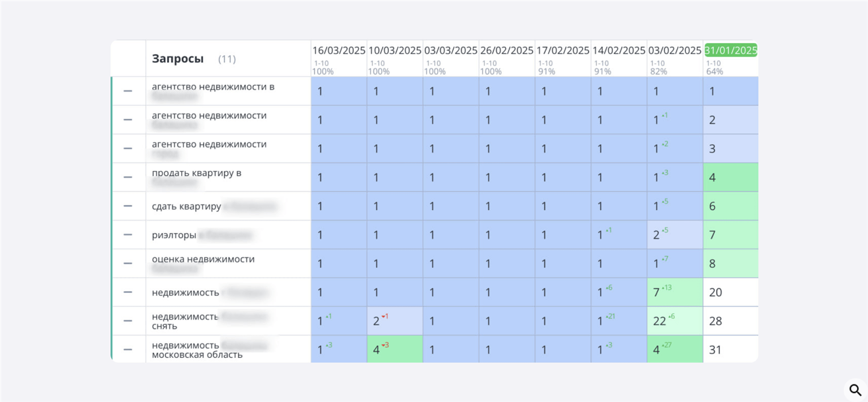Click the '(11)' query count
Image resolution: width=868 pixels, height=402 pixels.
(227, 59)
